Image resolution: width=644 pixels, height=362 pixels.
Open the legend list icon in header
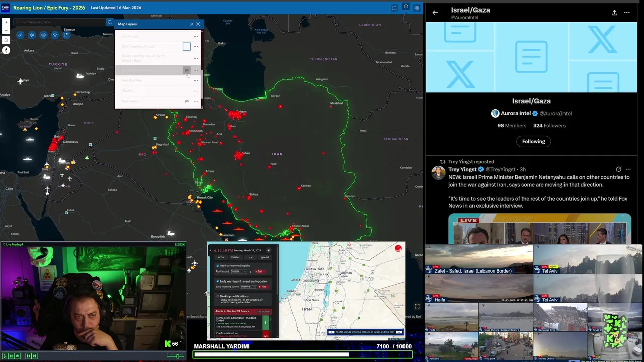pyautogui.click(x=394, y=8)
